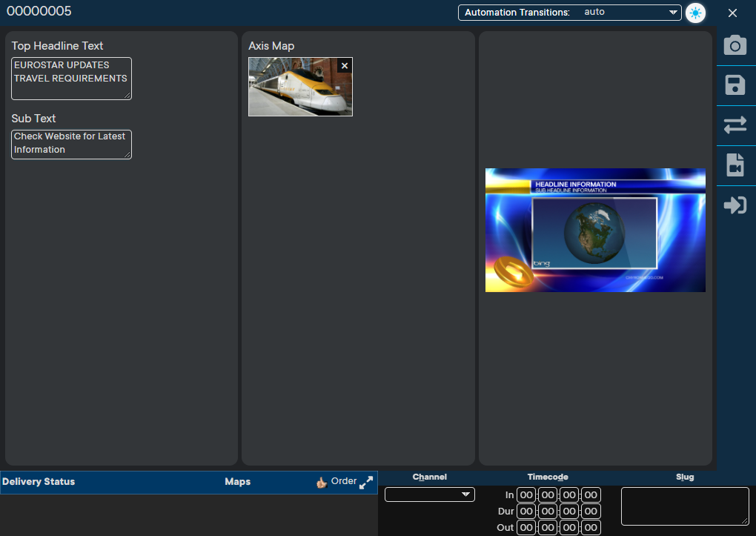Image resolution: width=756 pixels, height=536 pixels.
Task: Edit the Top Headline Text field
Action: coord(71,79)
